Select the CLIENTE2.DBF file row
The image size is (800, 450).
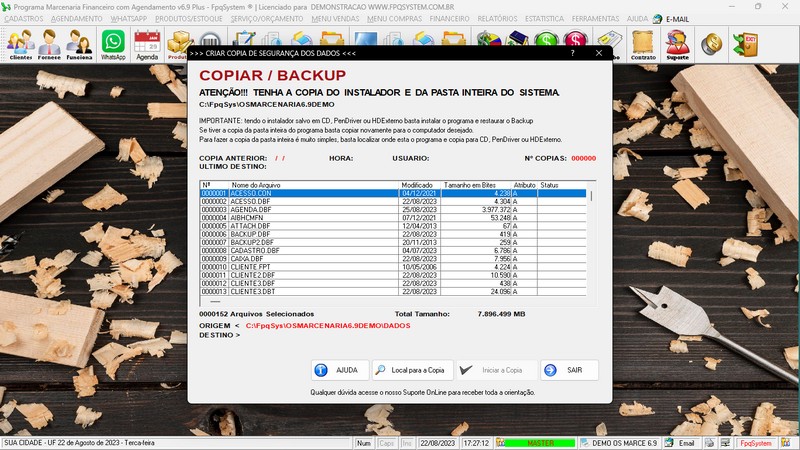point(393,275)
